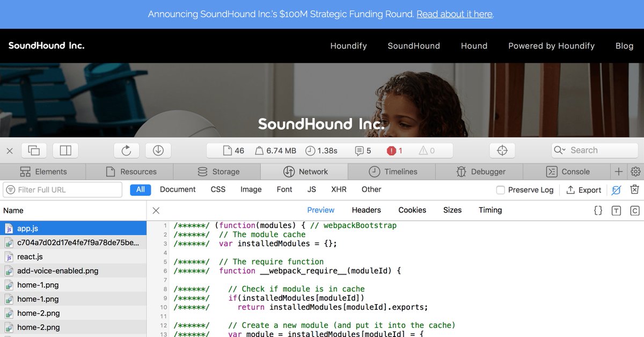Toggle the code coverage C icon
The image size is (644, 337).
634,211
